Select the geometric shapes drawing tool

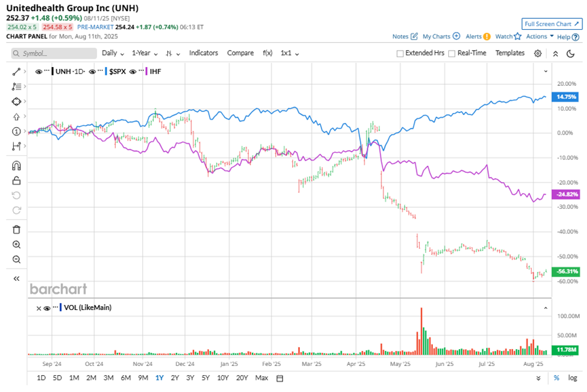point(16,101)
